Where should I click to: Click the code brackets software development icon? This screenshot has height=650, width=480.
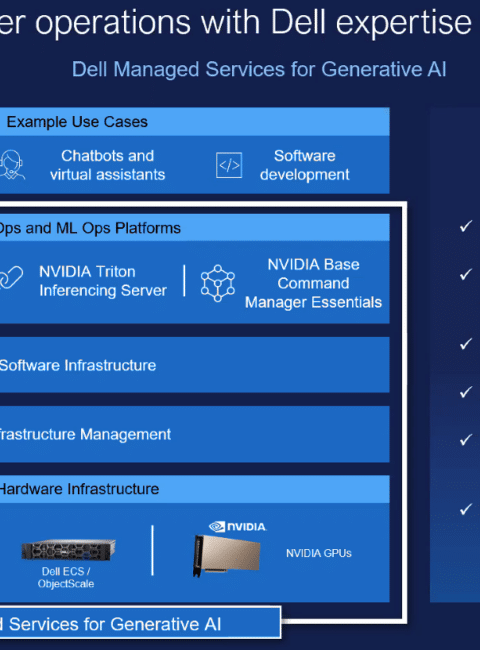pos(229,165)
